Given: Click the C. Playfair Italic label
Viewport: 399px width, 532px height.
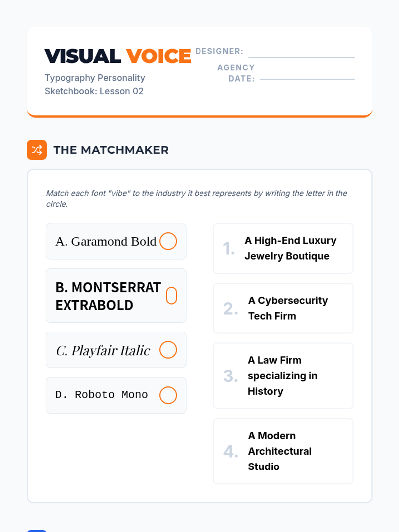Looking at the screenshot, I should [x=103, y=350].
